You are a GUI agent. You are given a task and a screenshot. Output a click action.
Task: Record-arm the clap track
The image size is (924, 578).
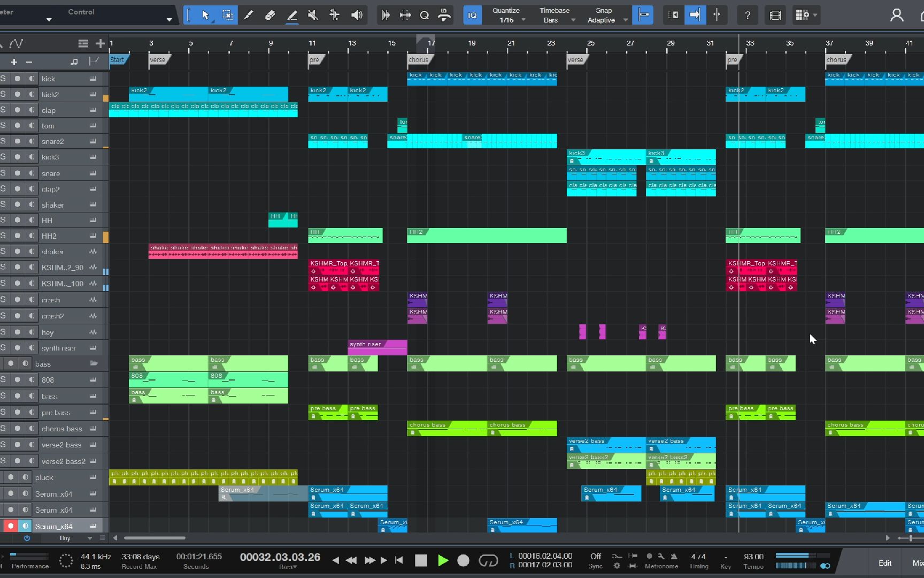coord(17,110)
